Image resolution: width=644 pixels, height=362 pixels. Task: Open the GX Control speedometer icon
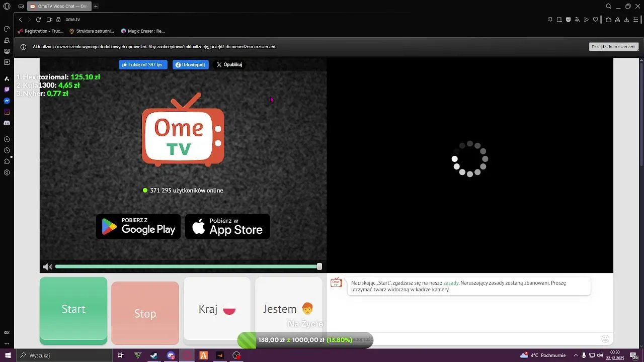click(x=7, y=29)
